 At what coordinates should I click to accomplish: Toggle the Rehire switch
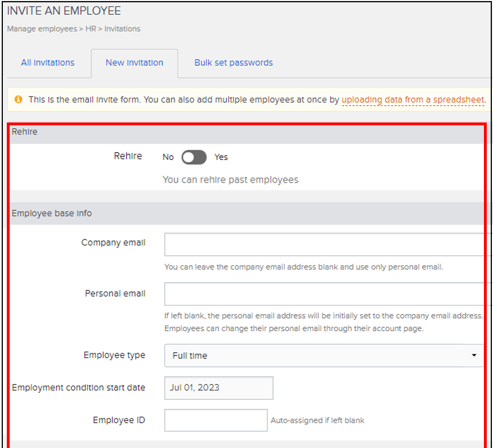pos(194,157)
